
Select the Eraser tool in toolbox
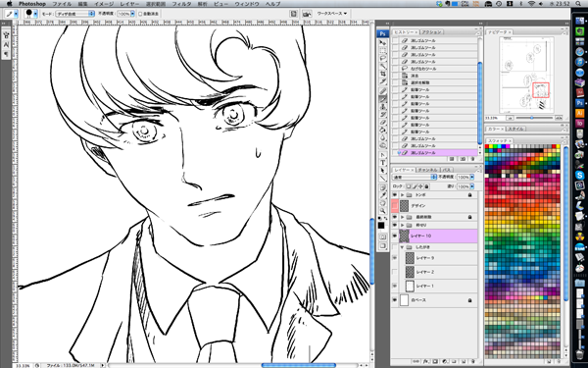[x=382, y=122]
